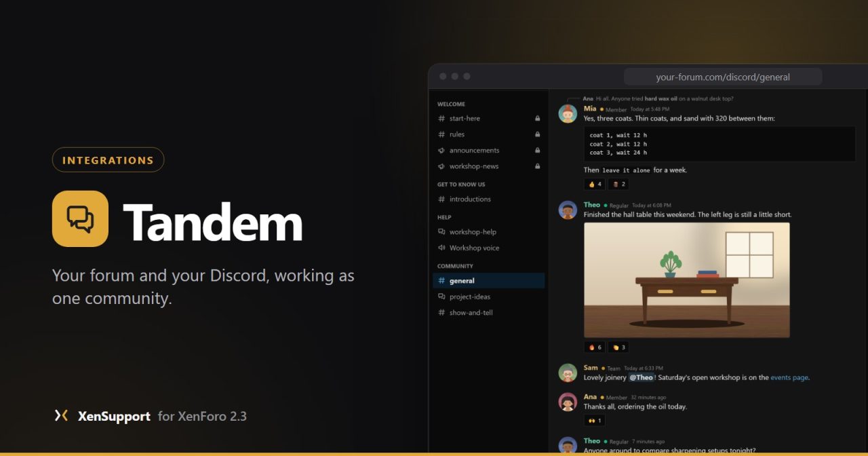Click the lock icon on the start-here channel
Viewport: 868px width, 456px height.
pos(538,118)
